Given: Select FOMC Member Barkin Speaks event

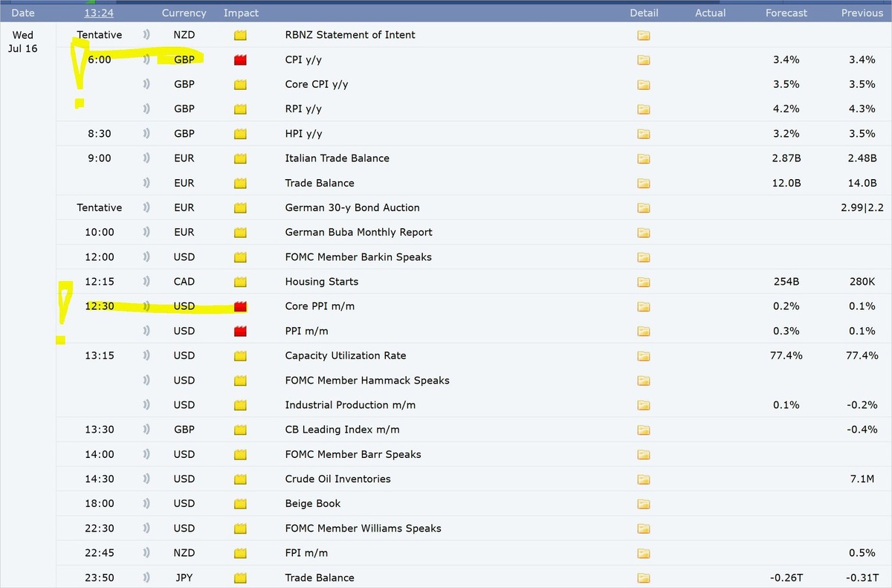Looking at the screenshot, I should tap(358, 257).
